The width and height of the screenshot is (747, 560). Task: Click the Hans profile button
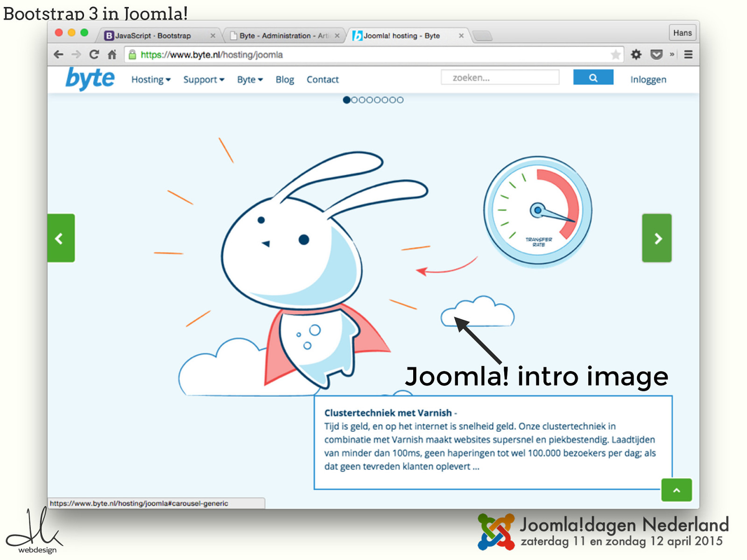[683, 33]
